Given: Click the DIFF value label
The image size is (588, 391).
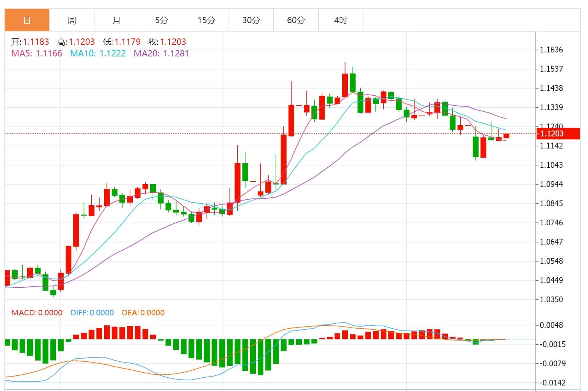Looking at the screenshot, I should click(x=92, y=313).
